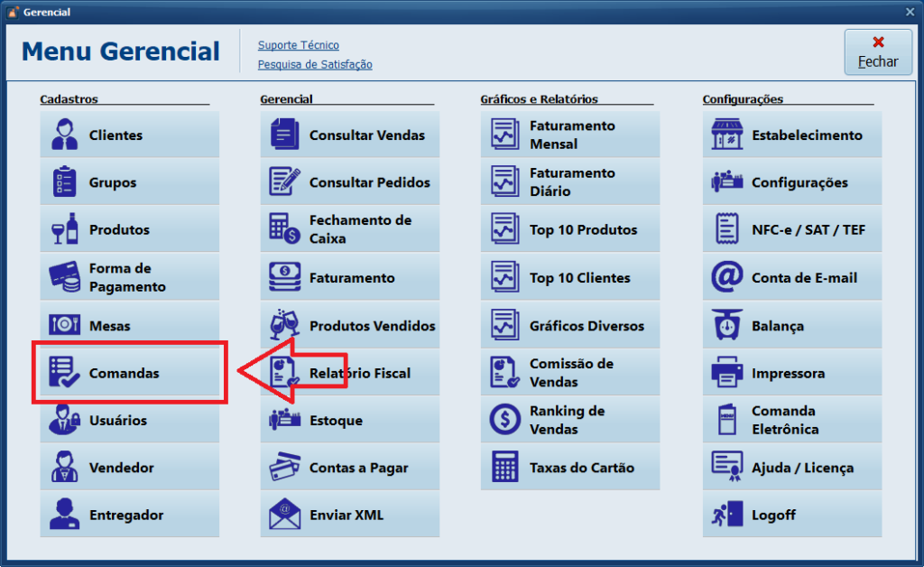924x567 pixels.
Task: Click the Impressora printer icon
Action: (726, 373)
